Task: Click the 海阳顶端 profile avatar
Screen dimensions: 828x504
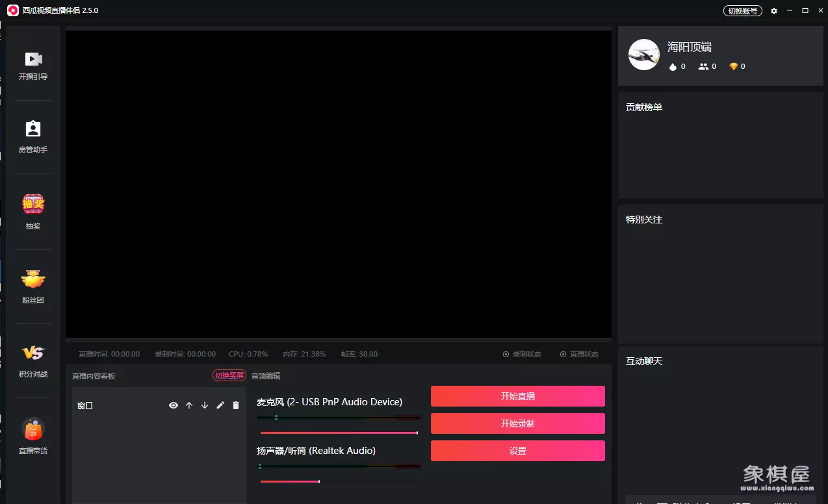Action: click(x=643, y=55)
